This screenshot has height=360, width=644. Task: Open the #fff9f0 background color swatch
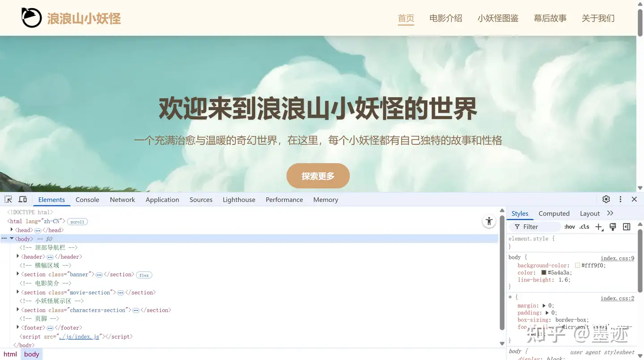577,265
